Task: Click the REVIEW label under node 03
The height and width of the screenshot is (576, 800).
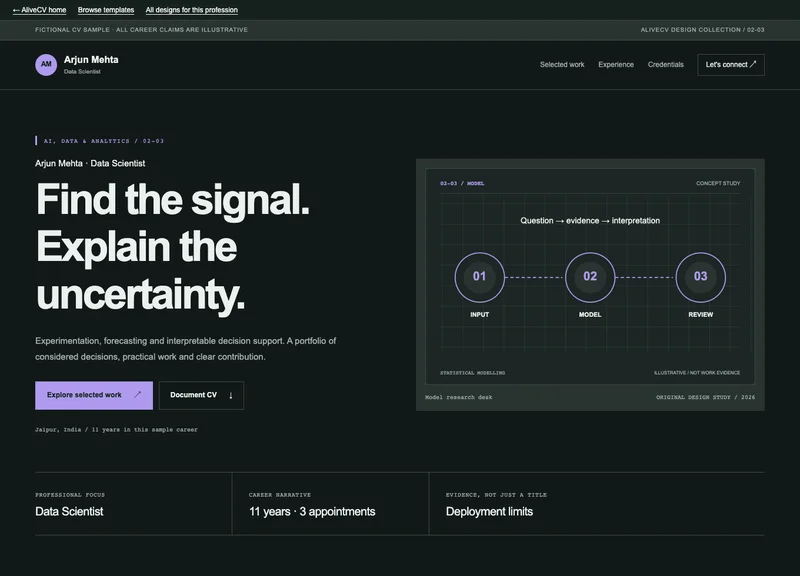Action: [701, 315]
